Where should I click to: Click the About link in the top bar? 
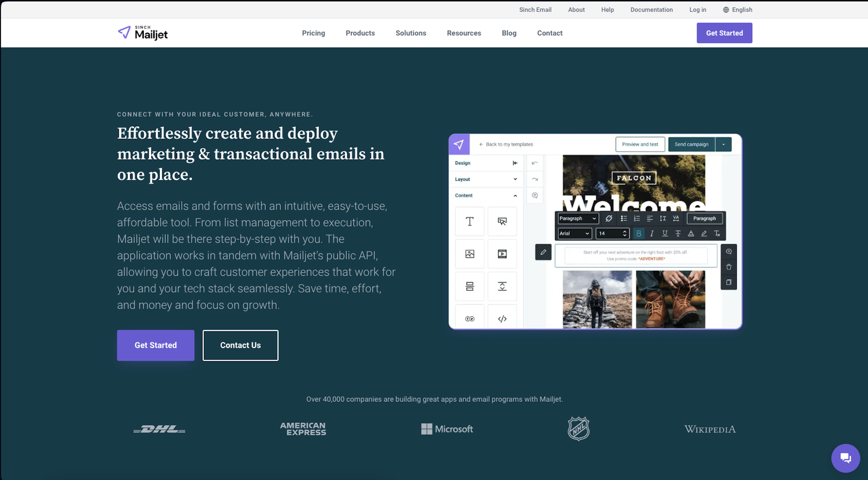pyautogui.click(x=576, y=9)
